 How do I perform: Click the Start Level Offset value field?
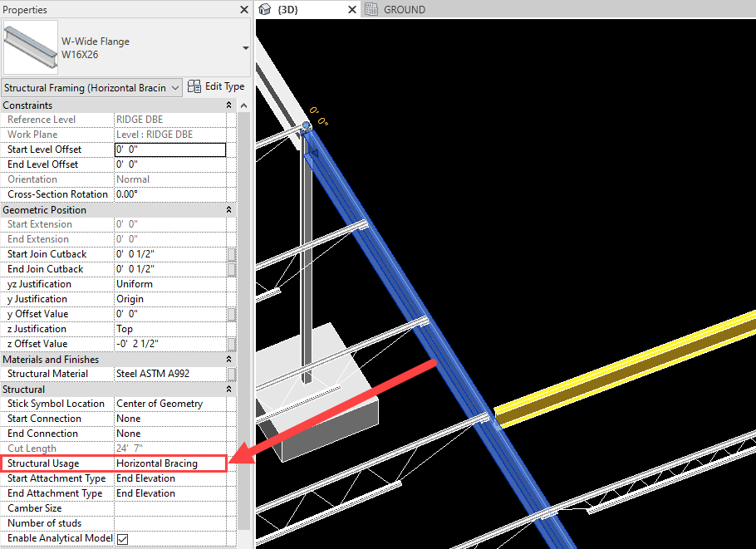(x=169, y=150)
